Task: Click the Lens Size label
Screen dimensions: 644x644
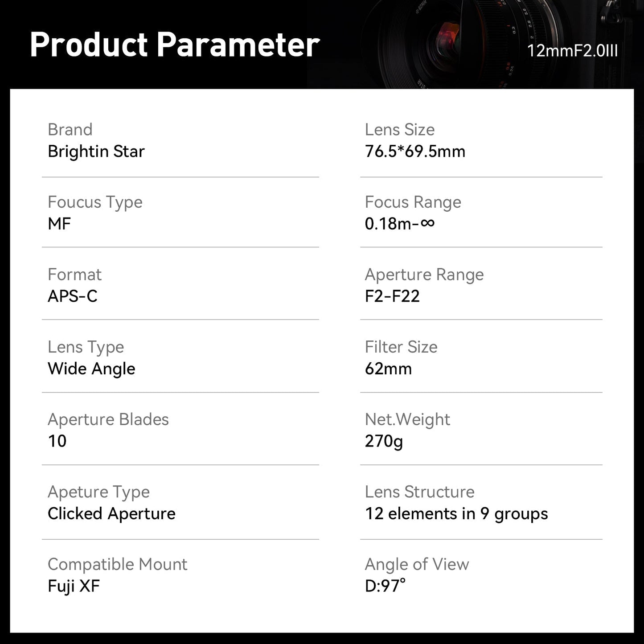Action: click(399, 130)
